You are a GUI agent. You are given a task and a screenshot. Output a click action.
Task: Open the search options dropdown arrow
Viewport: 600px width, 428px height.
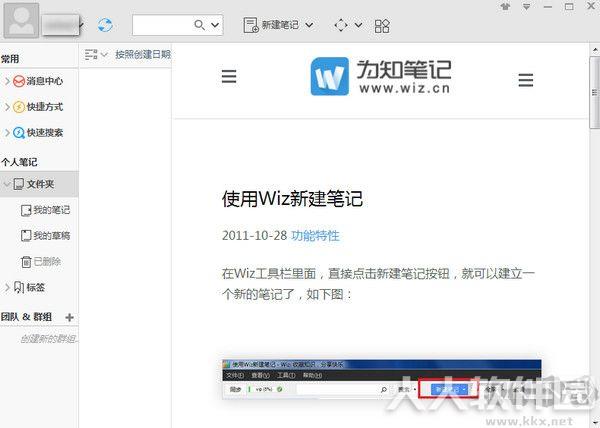(215, 25)
